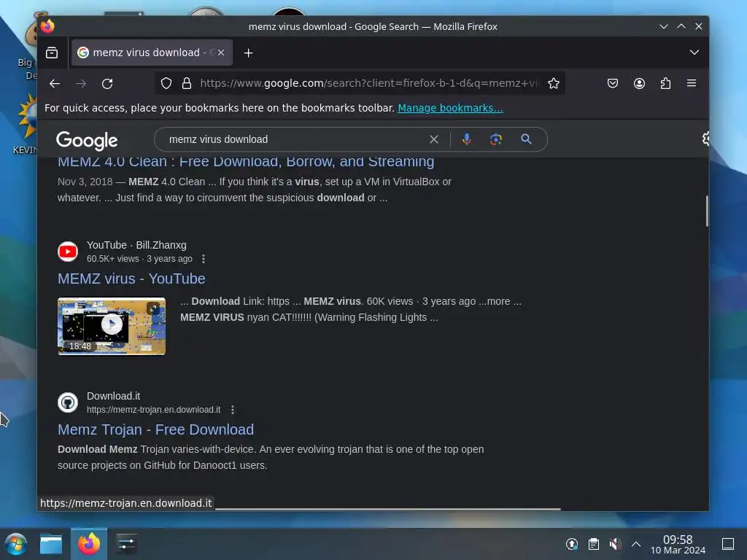The image size is (747, 560).
Task: Click the memz-trojan.en.download.it URL text
Action: tap(153, 410)
